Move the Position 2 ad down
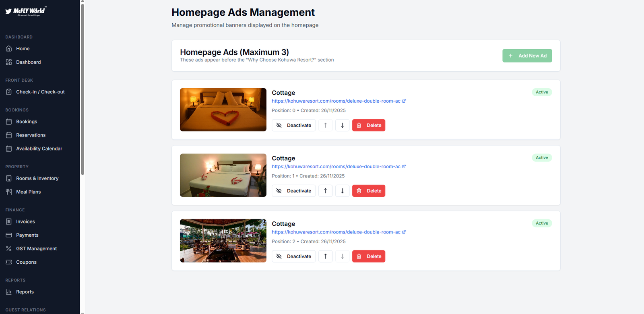This screenshot has width=644, height=314. tap(343, 256)
